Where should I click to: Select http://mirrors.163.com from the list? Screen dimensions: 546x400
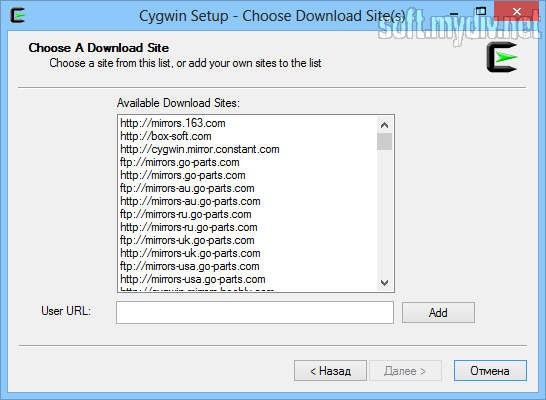[x=173, y=123]
